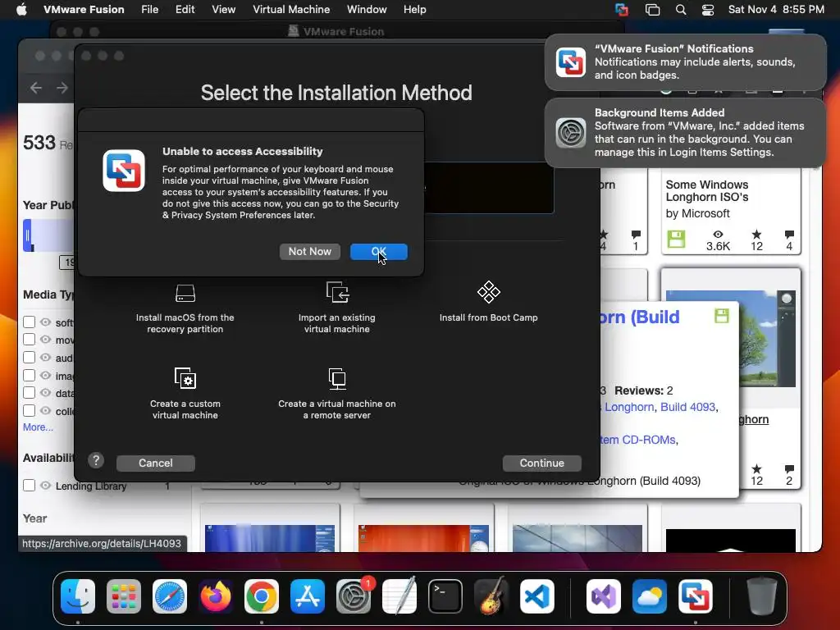The width and height of the screenshot is (840, 630).
Task: Launch Visual Studio from the Dock
Action: click(x=603, y=596)
